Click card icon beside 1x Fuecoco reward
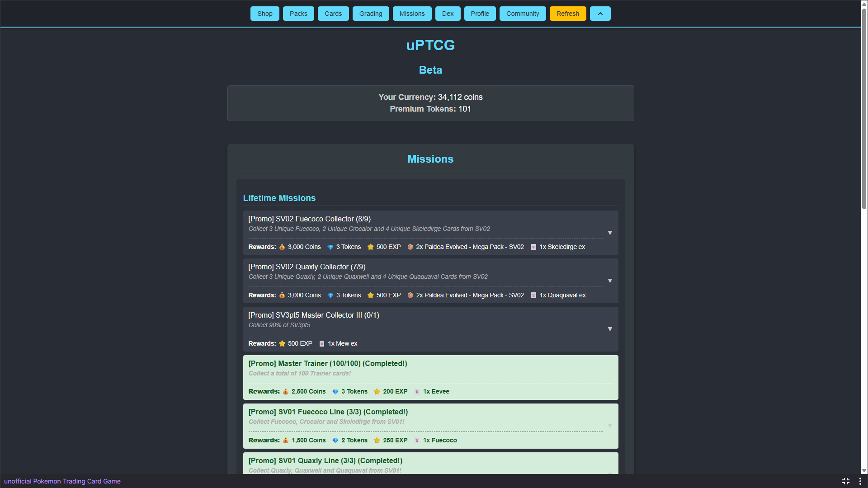 click(417, 440)
